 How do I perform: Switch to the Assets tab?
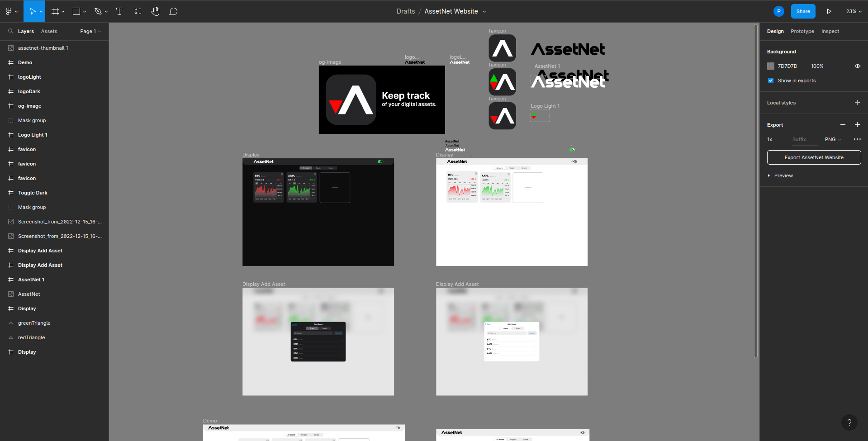(49, 31)
